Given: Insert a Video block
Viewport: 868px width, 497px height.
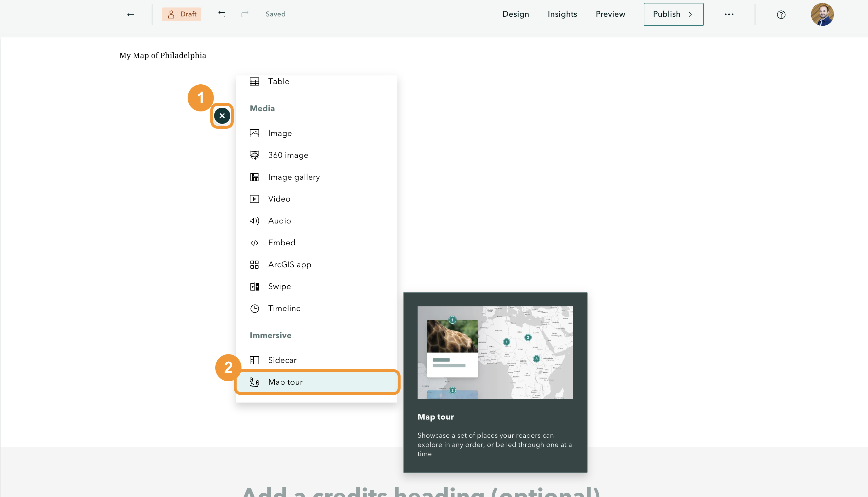Looking at the screenshot, I should coord(316,199).
